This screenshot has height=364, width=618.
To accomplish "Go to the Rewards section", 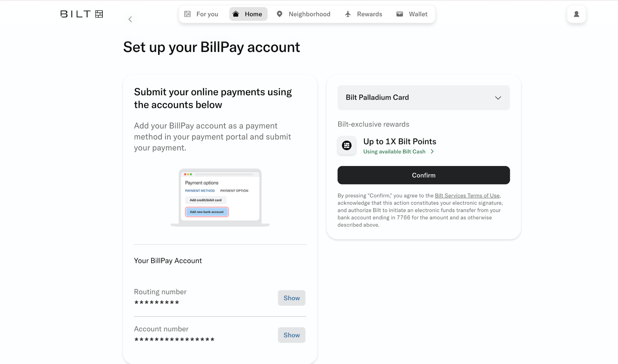I will [x=369, y=14].
